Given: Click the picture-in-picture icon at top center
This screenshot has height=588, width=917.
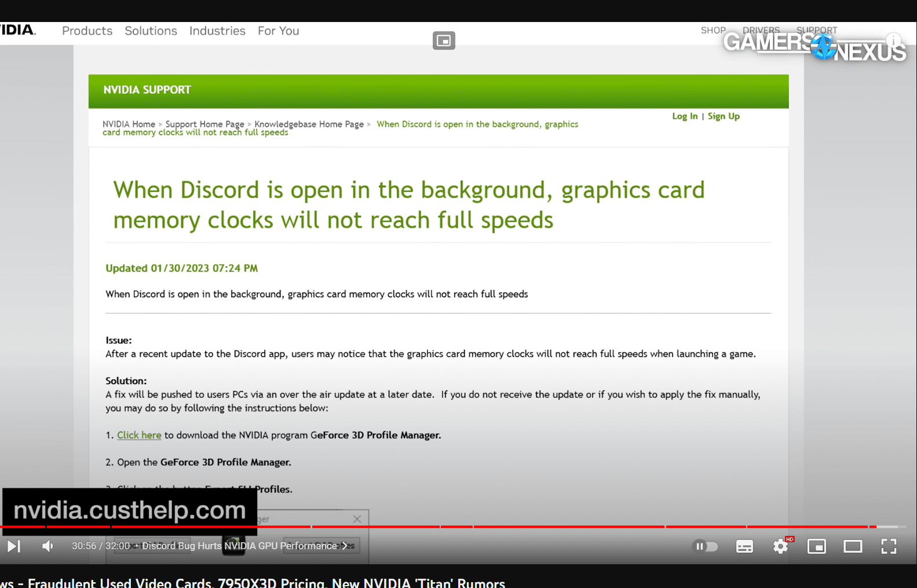Looking at the screenshot, I should click(444, 41).
